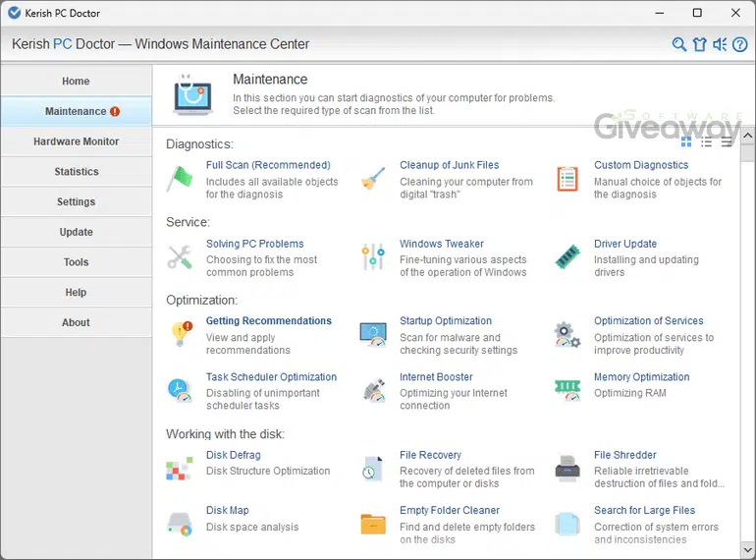Click the wrench Solving PC Problems icon
The width and height of the screenshot is (756, 560).
(180, 256)
